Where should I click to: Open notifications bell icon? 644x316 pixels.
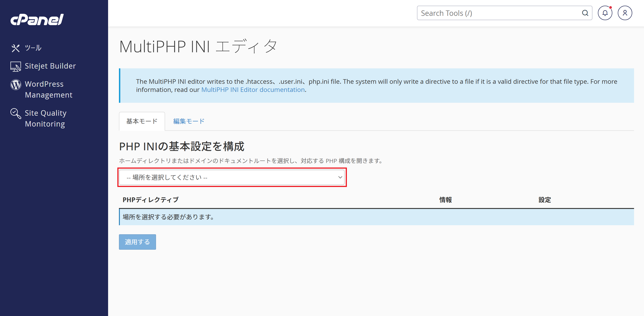(x=605, y=13)
